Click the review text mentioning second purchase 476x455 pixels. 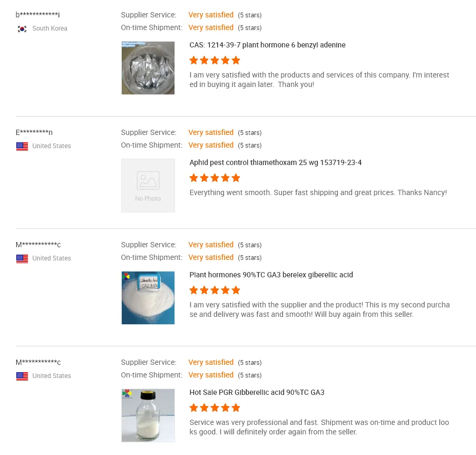click(319, 310)
